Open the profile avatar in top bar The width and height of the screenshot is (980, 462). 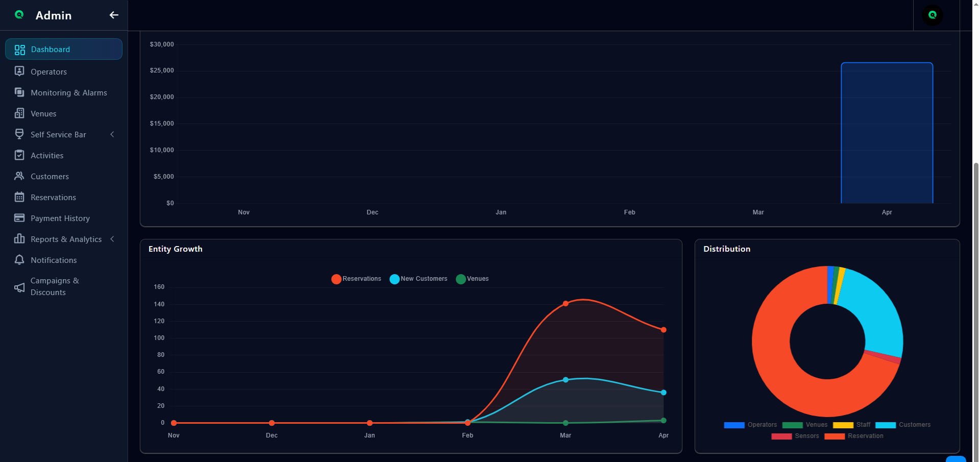(x=933, y=15)
